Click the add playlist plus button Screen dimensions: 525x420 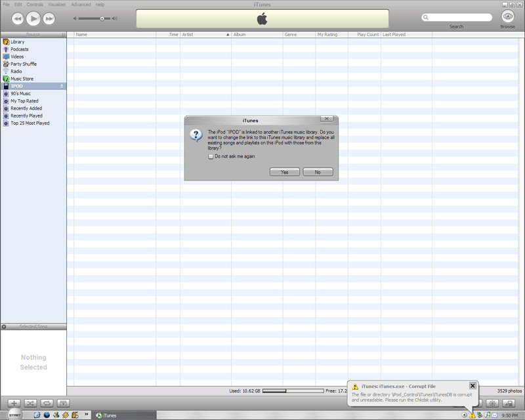point(14,402)
